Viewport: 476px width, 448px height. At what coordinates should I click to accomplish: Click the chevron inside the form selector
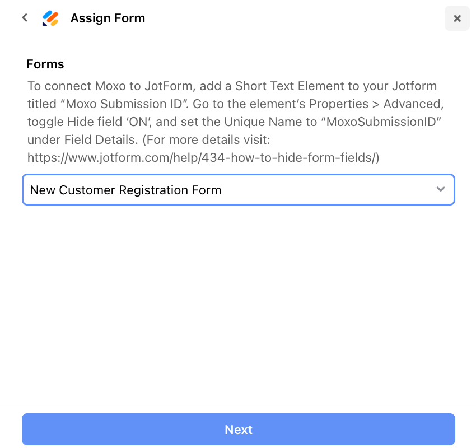pos(441,190)
